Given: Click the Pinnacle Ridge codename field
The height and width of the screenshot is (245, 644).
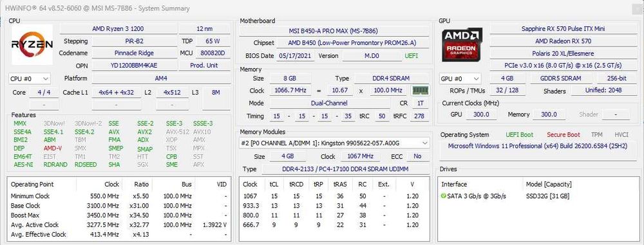Looking at the screenshot, I should coord(135,53).
